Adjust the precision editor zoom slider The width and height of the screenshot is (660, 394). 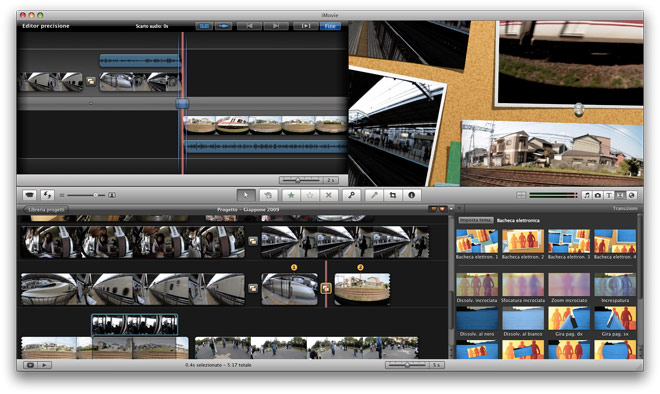click(x=298, y=180)
